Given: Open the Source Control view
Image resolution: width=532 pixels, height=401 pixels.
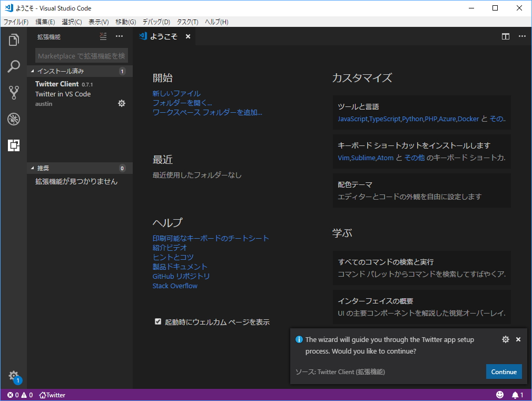Looking at the screenshot, I should [14, 92].
